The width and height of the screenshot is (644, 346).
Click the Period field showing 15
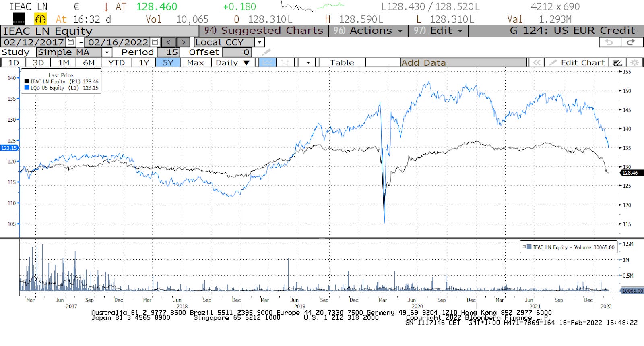[x=168, y=52]
